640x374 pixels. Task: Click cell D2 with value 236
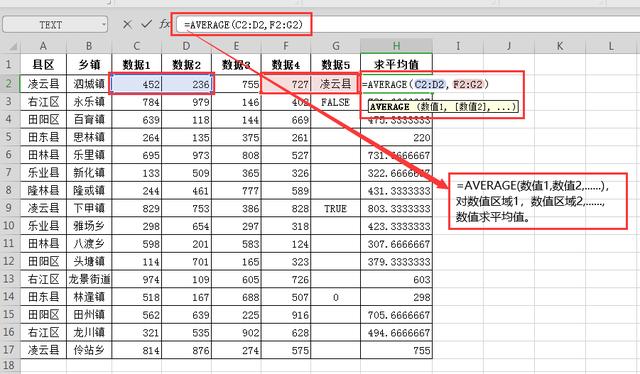[x=187, y=84]
